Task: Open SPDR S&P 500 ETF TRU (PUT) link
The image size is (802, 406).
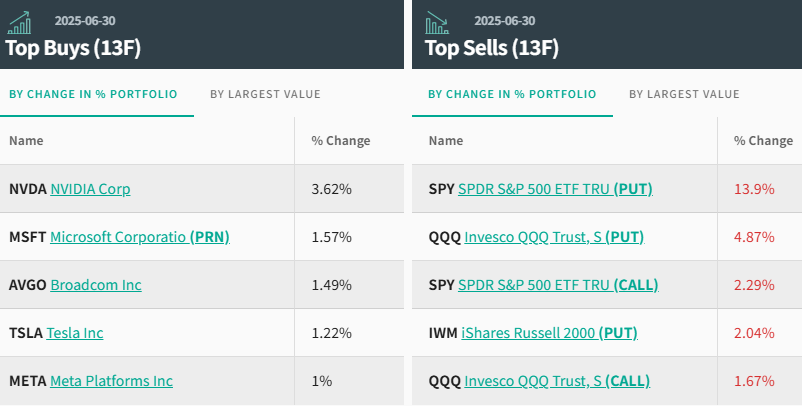Action: [x=555, y=189]
